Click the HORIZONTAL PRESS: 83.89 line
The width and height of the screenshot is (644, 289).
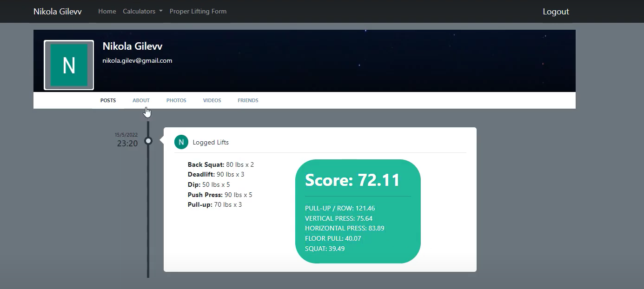(x=345, y=228)
